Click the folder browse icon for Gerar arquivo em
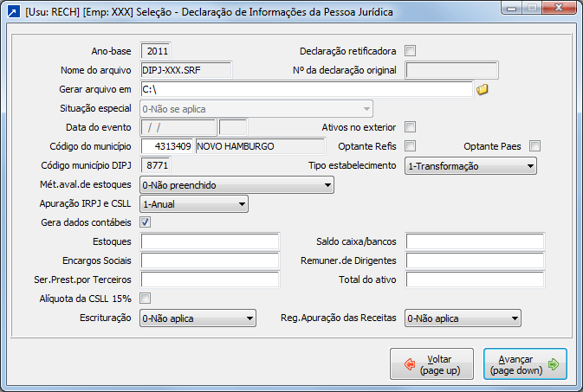The width and height of the screenshot is (583, 392). [483, 89]
